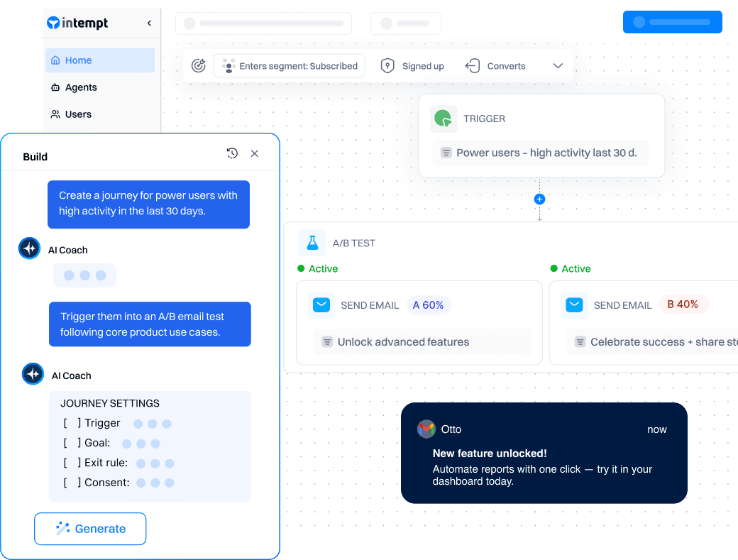Open Celebrate success email content

tap(652, 342)
